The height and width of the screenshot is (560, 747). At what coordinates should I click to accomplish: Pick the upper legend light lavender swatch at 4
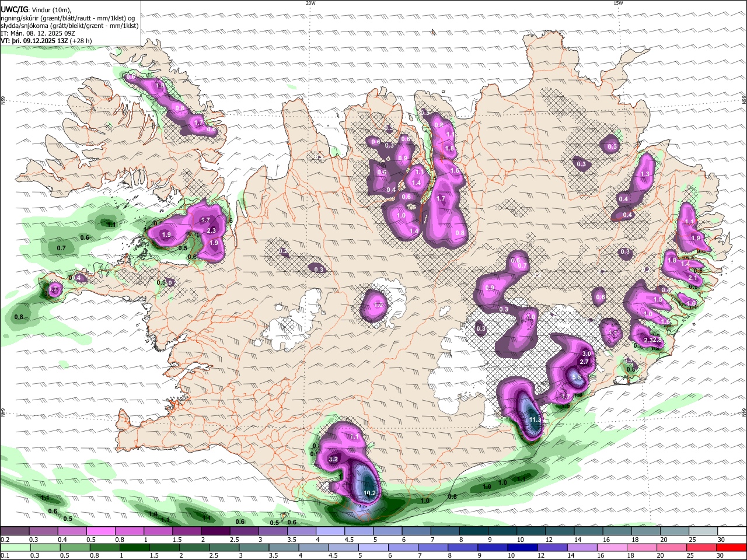coord(330,531)
